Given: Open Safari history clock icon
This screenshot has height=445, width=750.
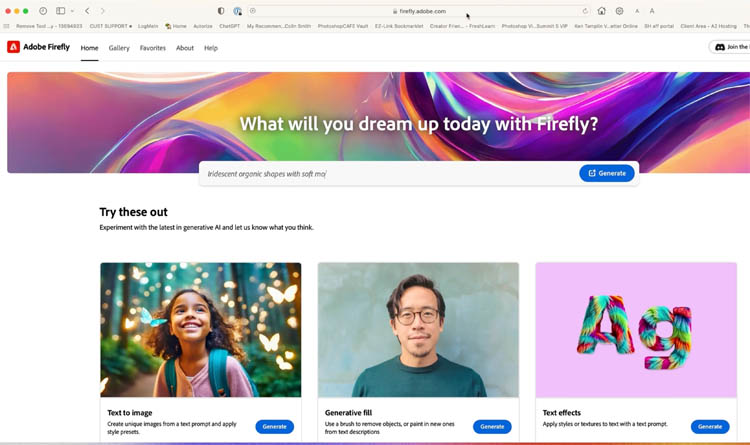Looking at the screenshot, I should tap(43, 11).
